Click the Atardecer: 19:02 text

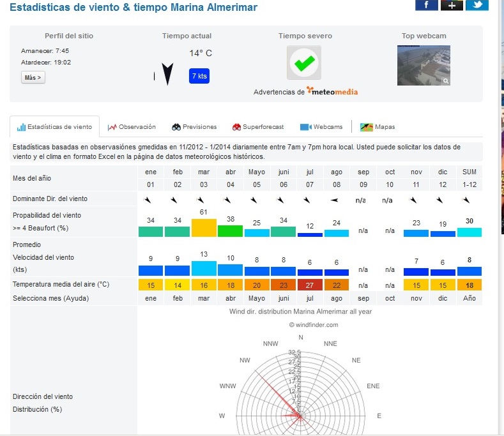[x=46, y=63]
